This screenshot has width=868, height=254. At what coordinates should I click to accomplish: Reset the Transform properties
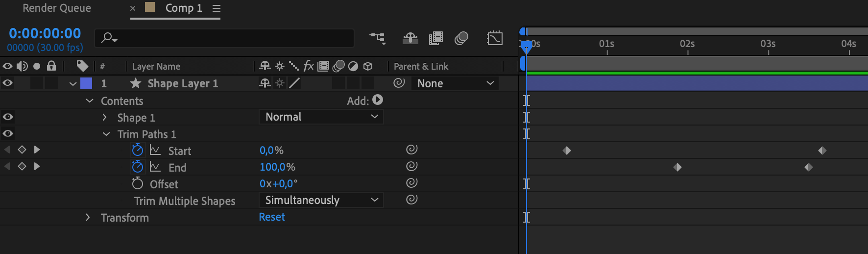pyautogui.click(x=272, y=217)
